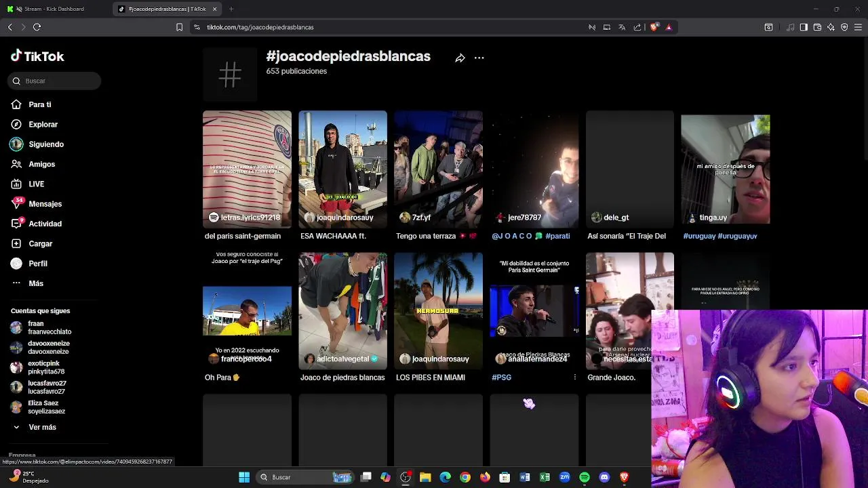Toggle the browser sidebar panel icon
The image size is (868, 488).
coord(804,27)
